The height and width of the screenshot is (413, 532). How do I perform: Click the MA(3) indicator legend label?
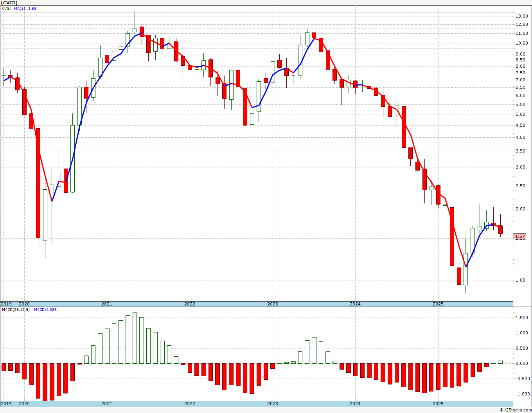click(20, 8)
